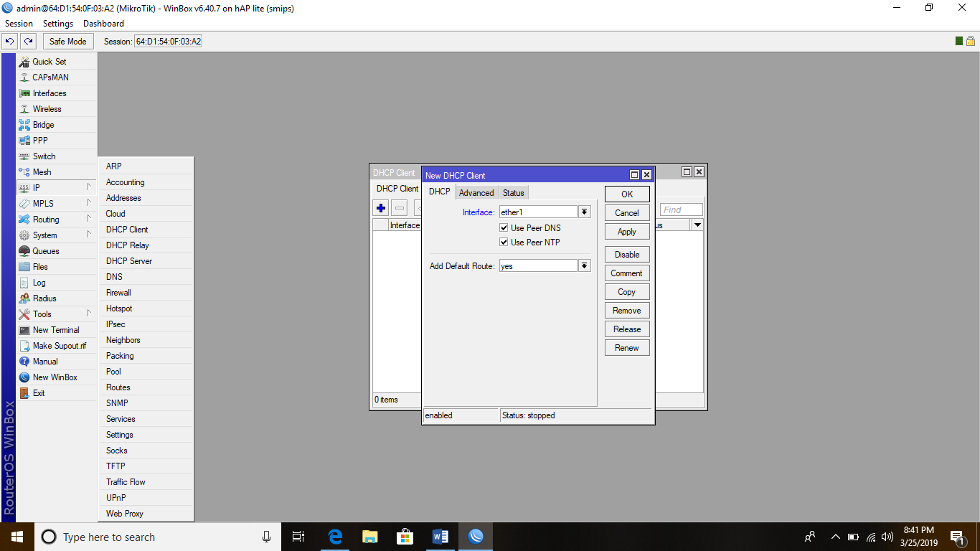Click the Make Supout.rif icon
The image size is (980, 551).
point(24,346)
